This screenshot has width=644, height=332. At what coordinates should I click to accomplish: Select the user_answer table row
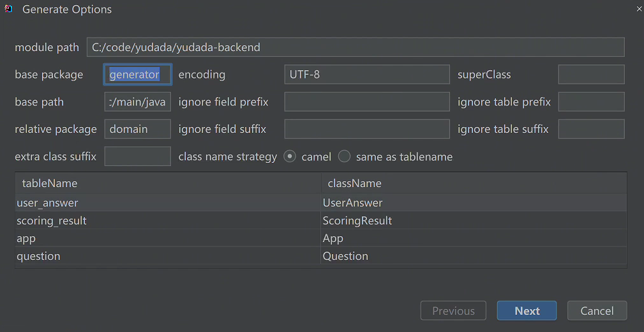[321, 202]
